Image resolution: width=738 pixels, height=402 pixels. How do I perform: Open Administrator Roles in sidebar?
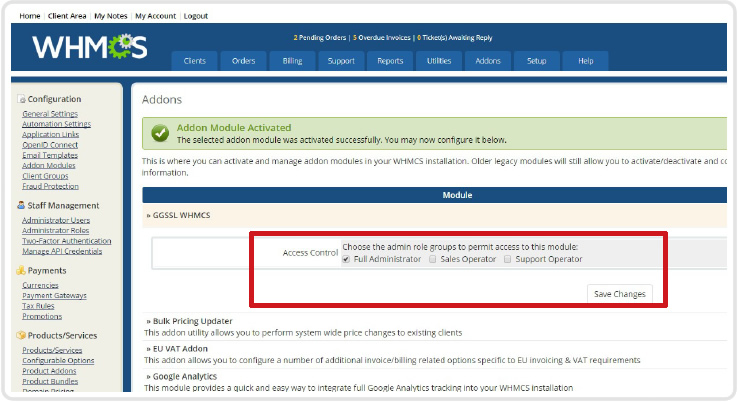56,231
